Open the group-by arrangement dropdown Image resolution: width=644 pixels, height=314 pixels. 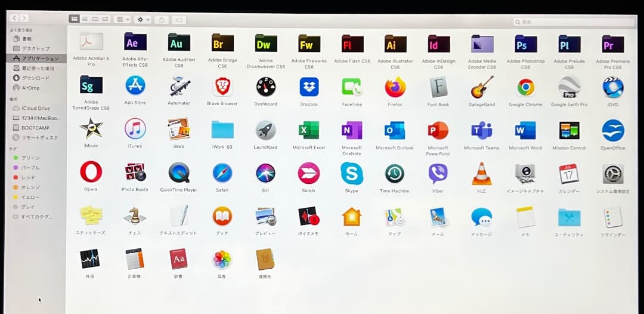pyautogui.click(x=123, y=20)
